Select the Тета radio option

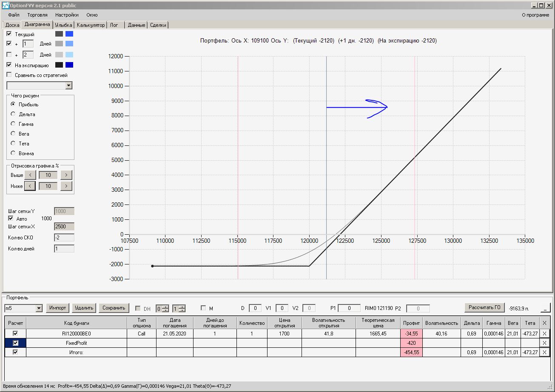tap(13, 143)
